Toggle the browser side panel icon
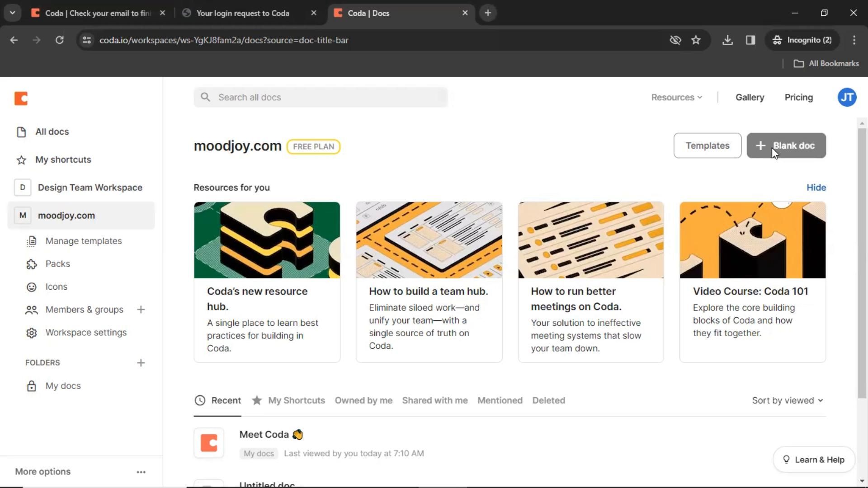Viewport: 868px width, 488px height. coord(750,40)
